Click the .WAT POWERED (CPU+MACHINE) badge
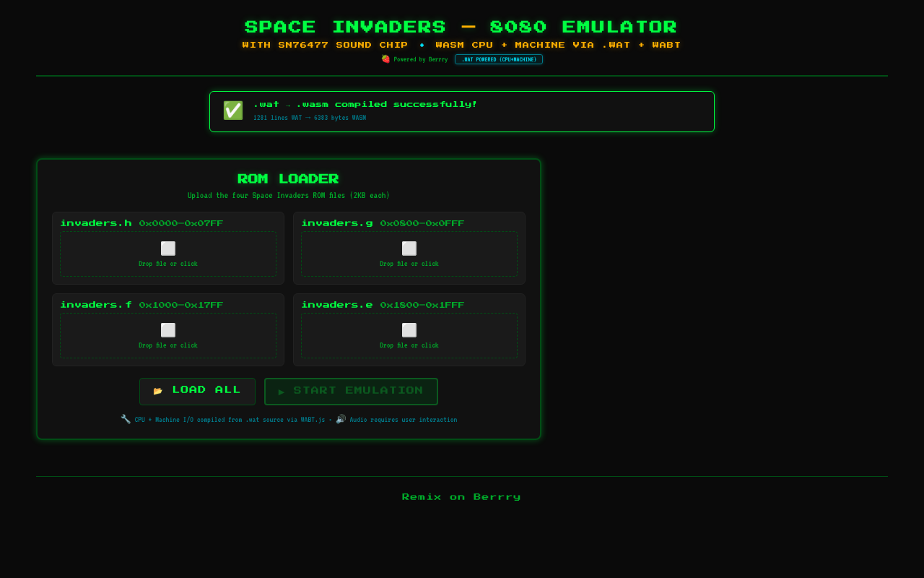The height and width of the screenshot is (578, 924). point(498,59)
